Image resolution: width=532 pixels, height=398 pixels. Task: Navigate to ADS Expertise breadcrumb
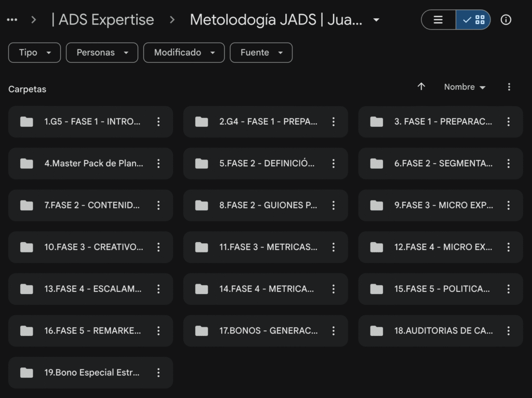(x=103, y=20)
